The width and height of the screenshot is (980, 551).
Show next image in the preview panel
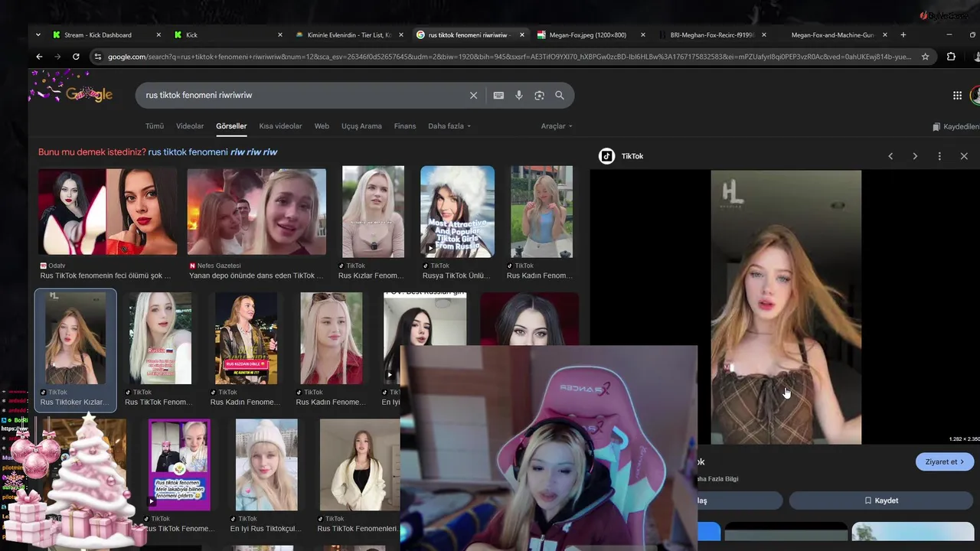click(915, 156)
